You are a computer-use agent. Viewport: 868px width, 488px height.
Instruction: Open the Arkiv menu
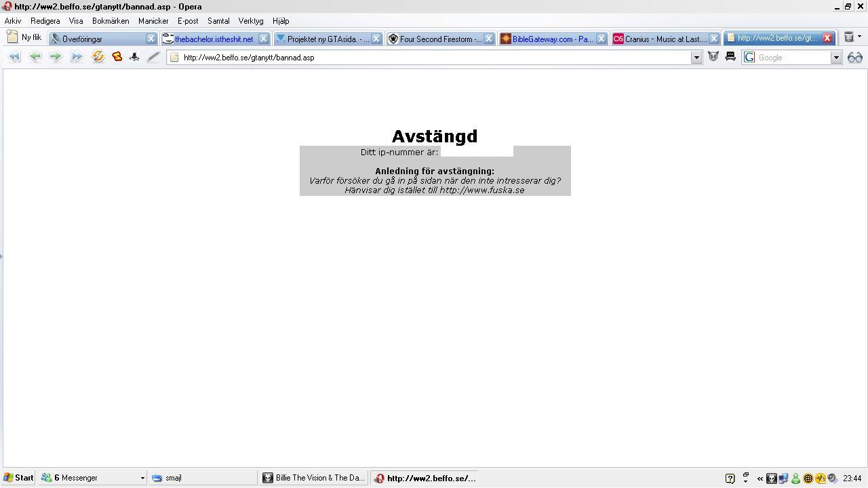coord(13,21)
